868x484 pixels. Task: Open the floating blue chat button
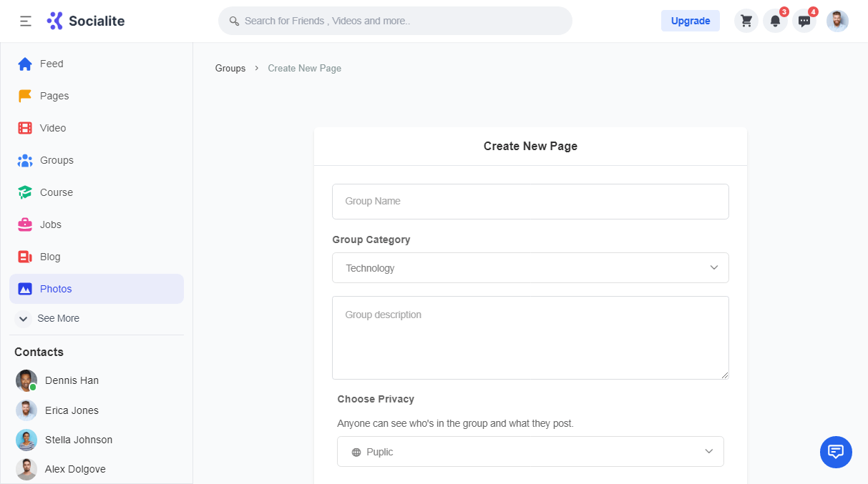[836, 452]
